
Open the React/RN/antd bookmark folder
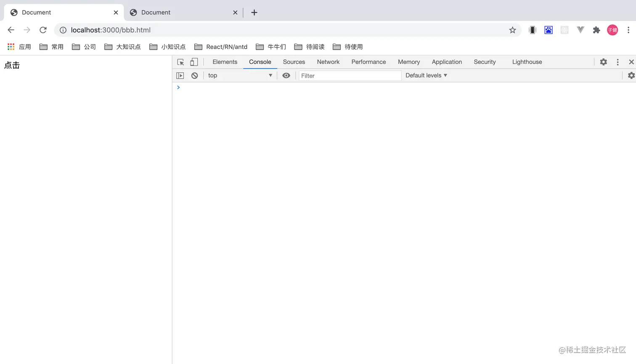click(221, 47)
